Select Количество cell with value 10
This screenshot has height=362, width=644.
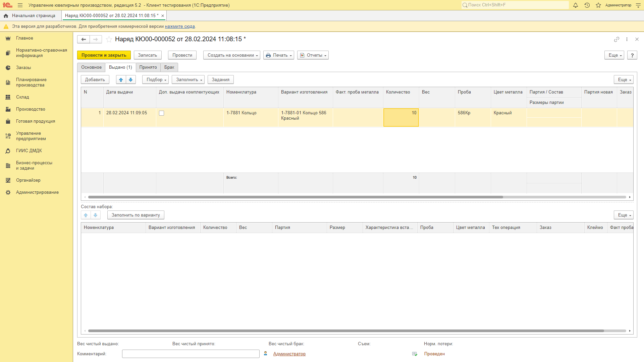coord(401,117)
